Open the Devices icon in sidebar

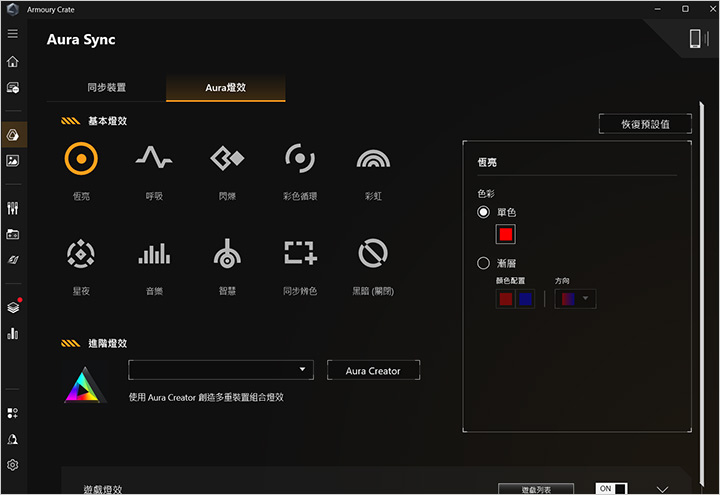[x=13, y=88]
